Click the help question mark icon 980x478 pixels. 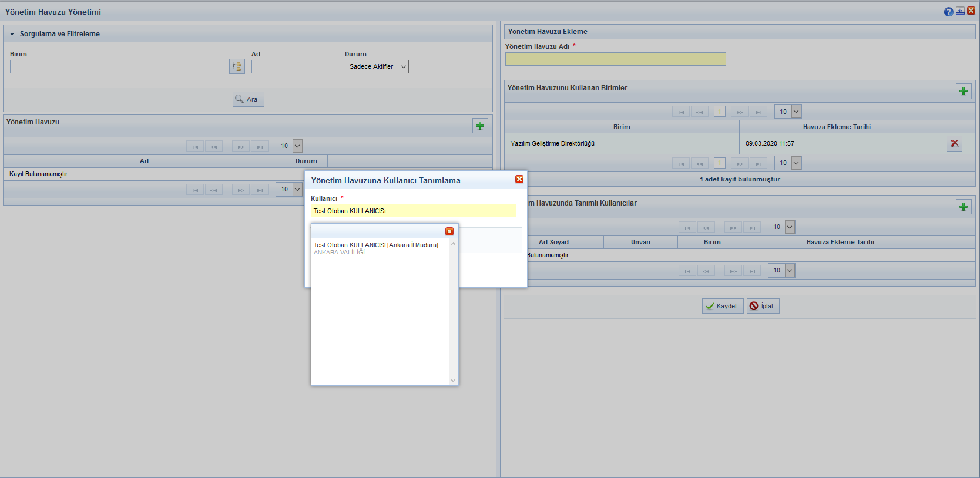(x=948, y=12)
